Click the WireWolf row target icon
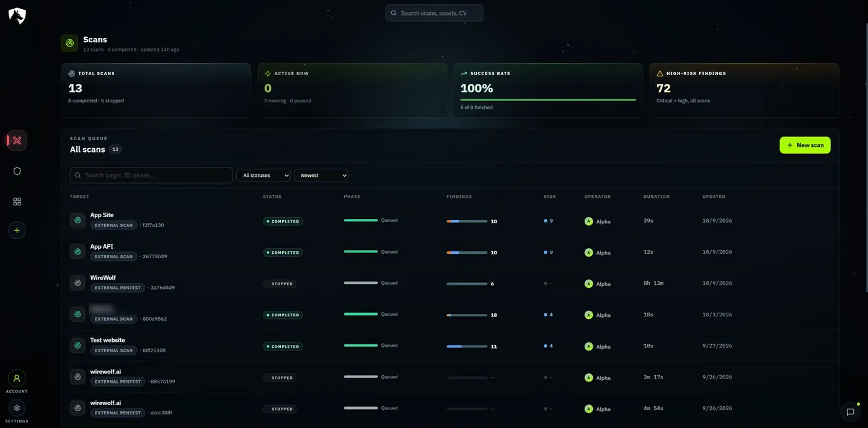The height and width of the screenshot is (428, 868). tap(77, 283)
